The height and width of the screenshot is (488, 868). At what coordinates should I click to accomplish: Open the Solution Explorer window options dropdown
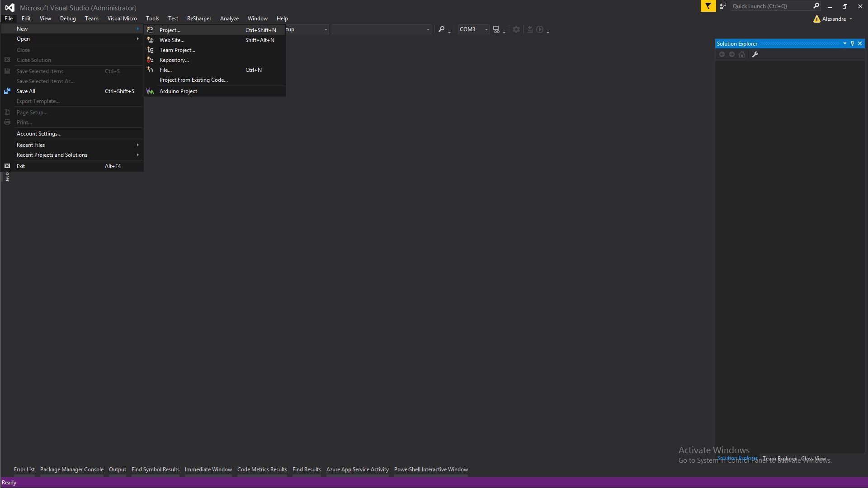pyautogui.click(x=845, y=43)
